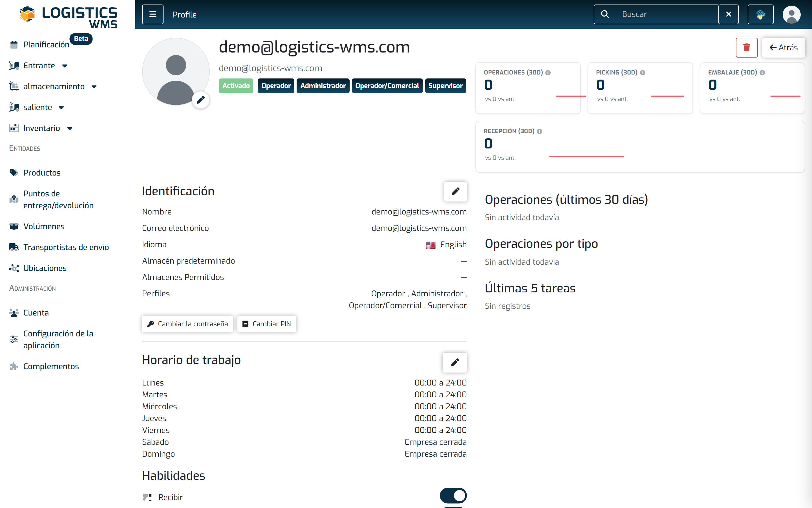Open Productos menu item
812x508 pixels.
pos(42,173)
